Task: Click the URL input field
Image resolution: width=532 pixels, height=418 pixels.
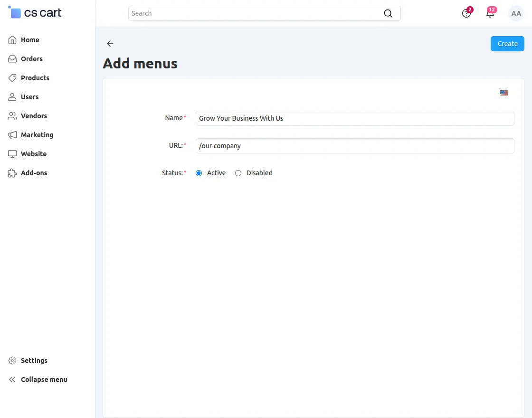Action: (x=355, y=145)
